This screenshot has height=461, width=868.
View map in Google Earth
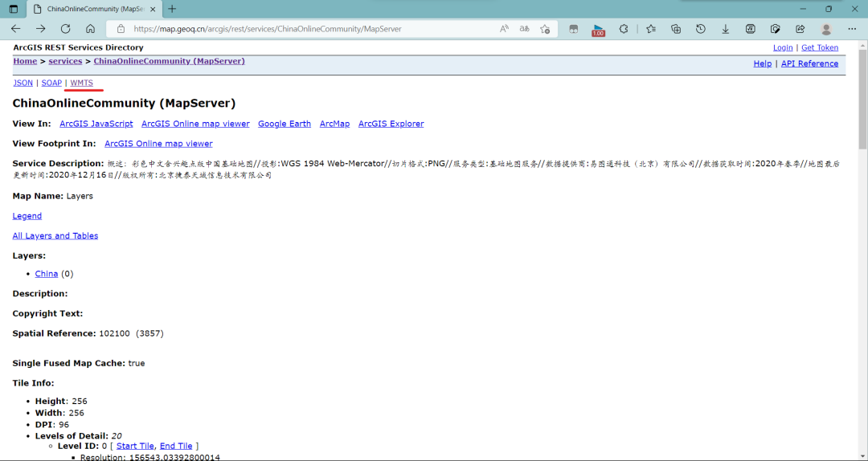pyautogui.click(x=285, y=124)
